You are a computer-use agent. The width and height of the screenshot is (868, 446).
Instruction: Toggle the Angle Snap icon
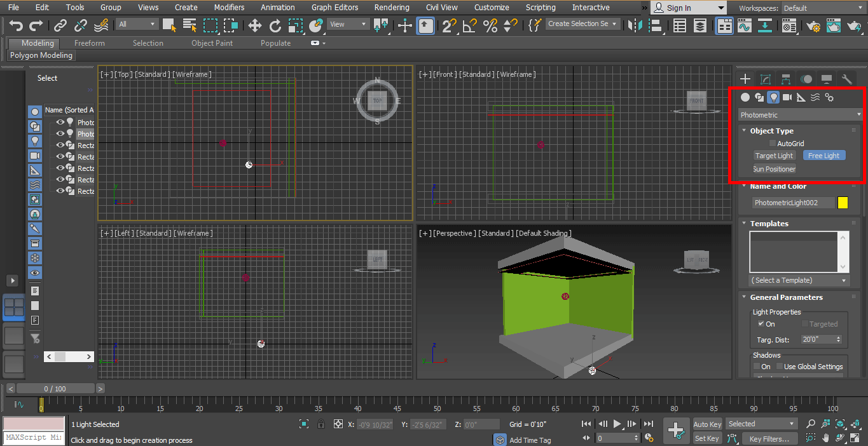point(469,25)
